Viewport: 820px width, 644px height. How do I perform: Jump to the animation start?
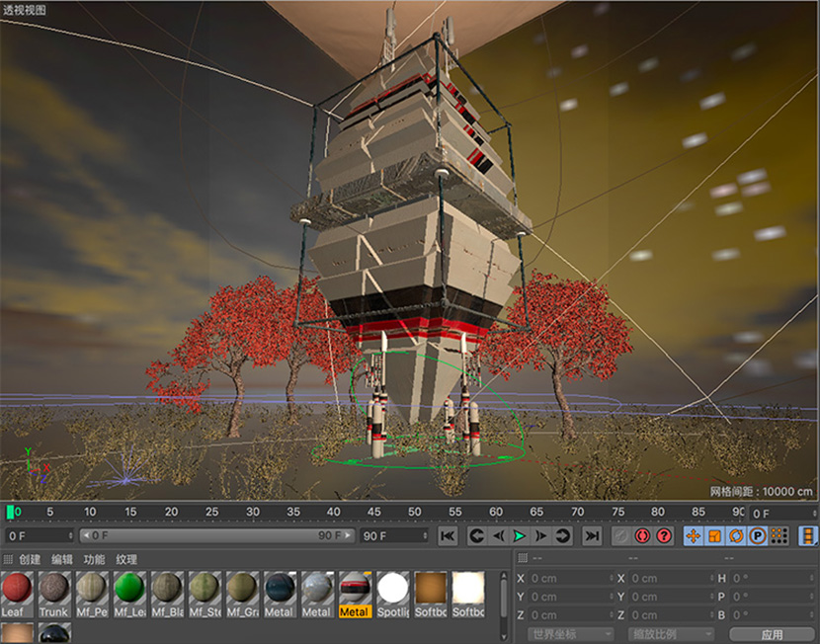pos(448,535)
